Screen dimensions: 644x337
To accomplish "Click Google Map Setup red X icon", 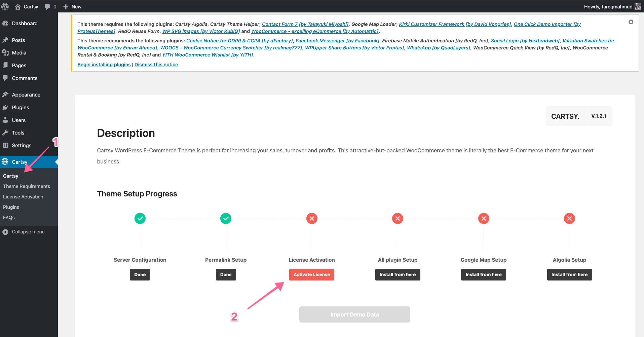I will 484,219.
